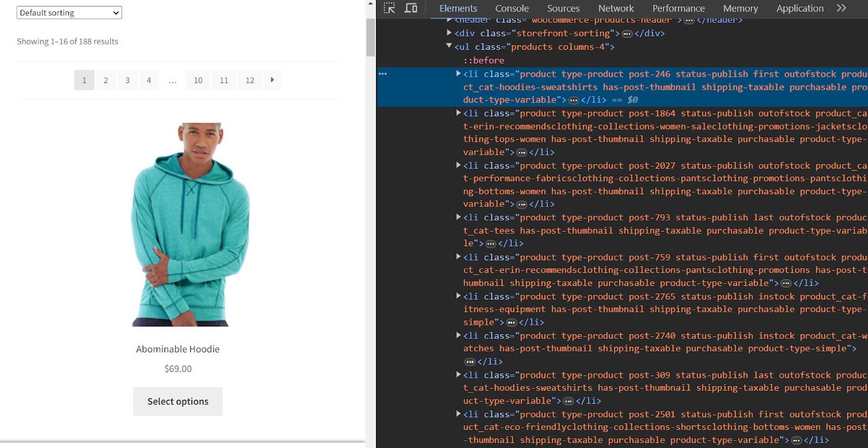The height and width of the screenshot is (448, 868).
Task: Click the Abominable Hoodie product image
Action: pyautogui.click(x=190, y=224)
